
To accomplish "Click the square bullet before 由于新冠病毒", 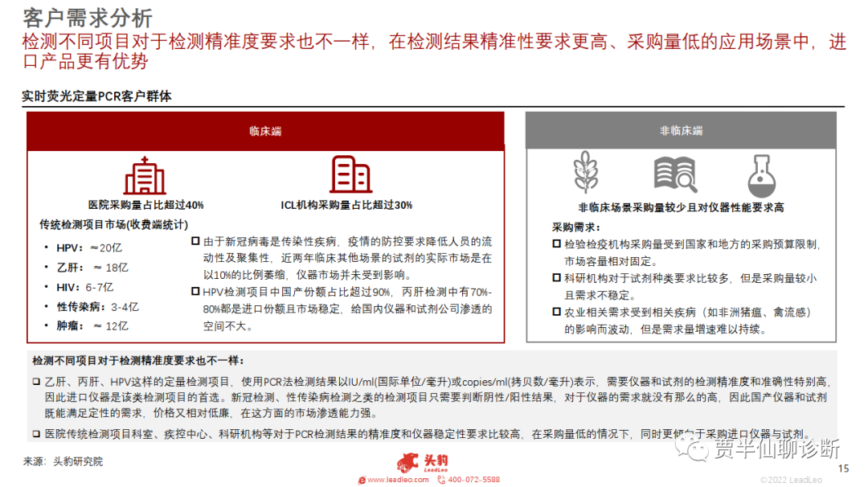I will point(195,241).
